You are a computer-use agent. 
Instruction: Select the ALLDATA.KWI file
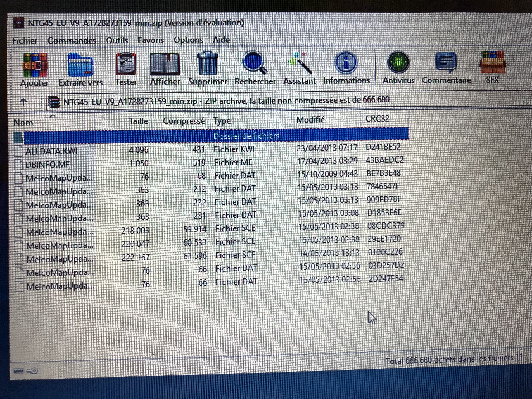pos(51,151)
